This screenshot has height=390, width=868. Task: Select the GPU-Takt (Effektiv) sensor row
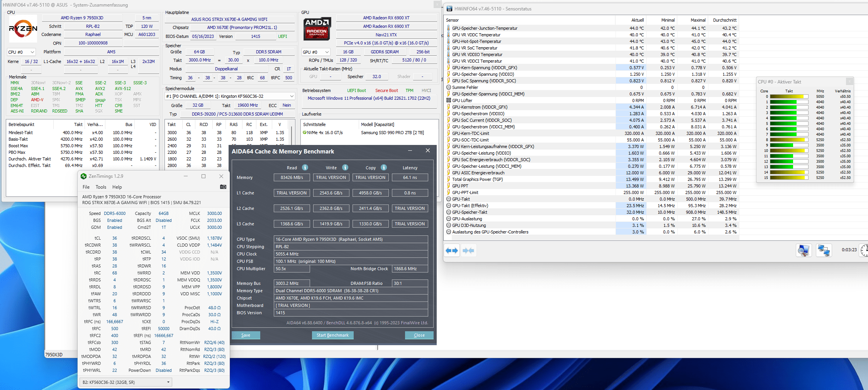click(592, 206)
